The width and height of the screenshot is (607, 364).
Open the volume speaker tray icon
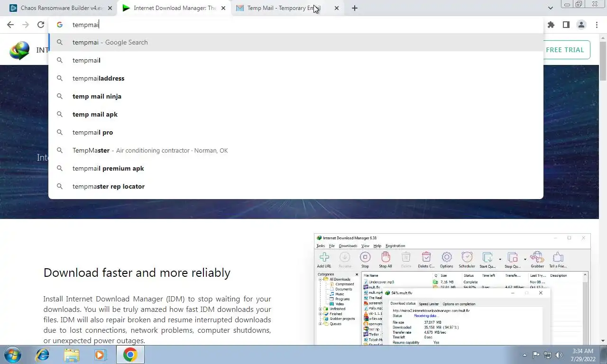(559, 355)
